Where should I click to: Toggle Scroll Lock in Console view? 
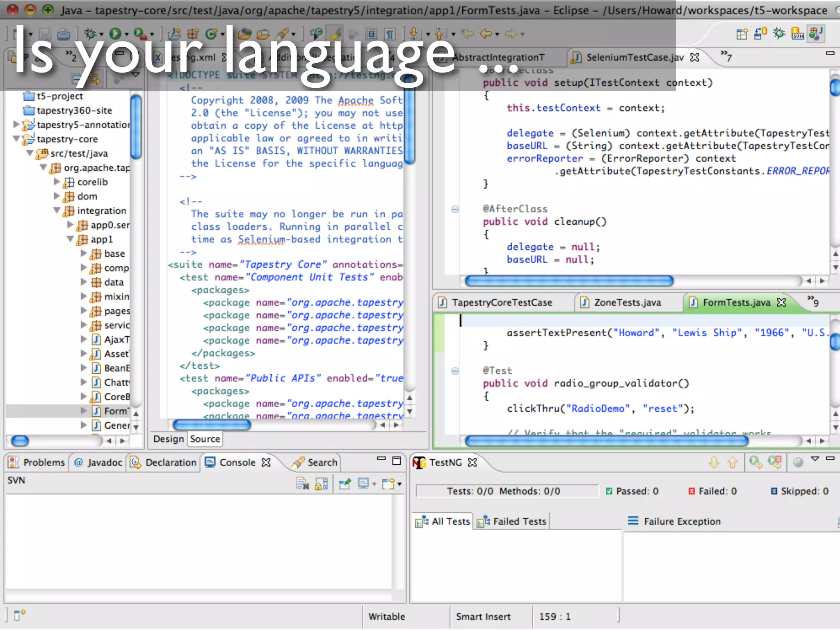[322, 484]
